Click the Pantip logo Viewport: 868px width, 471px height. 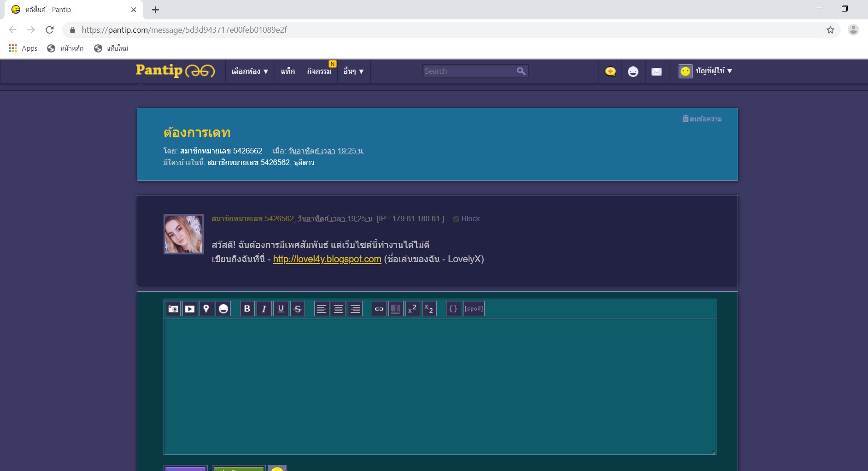click(176, 71)
